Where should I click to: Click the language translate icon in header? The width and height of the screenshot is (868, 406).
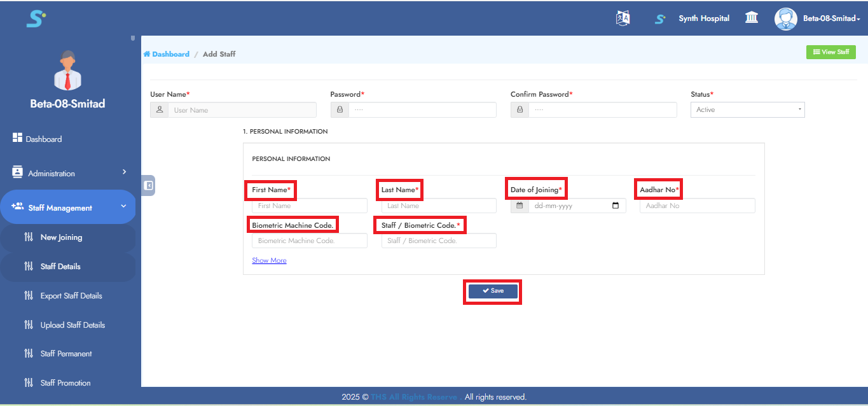pyautogui.click(x=623, y=18)
